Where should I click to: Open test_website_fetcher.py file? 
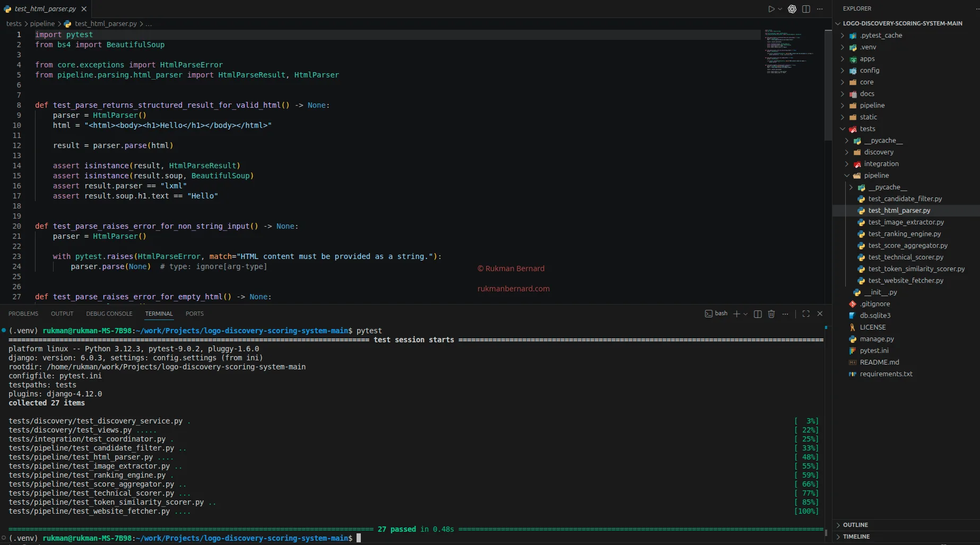[906, 281]
